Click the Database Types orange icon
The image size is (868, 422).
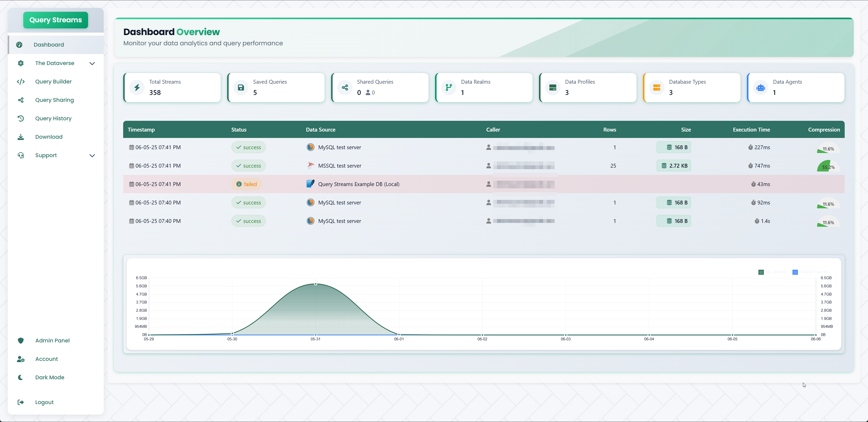(x=657, y=88)
